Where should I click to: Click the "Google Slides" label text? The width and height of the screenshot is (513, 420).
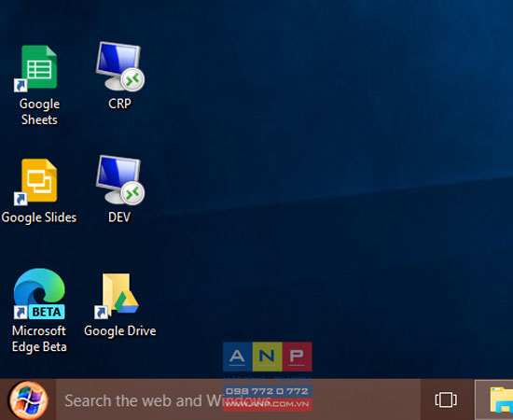pyautogui.click(x=39, y=217)
